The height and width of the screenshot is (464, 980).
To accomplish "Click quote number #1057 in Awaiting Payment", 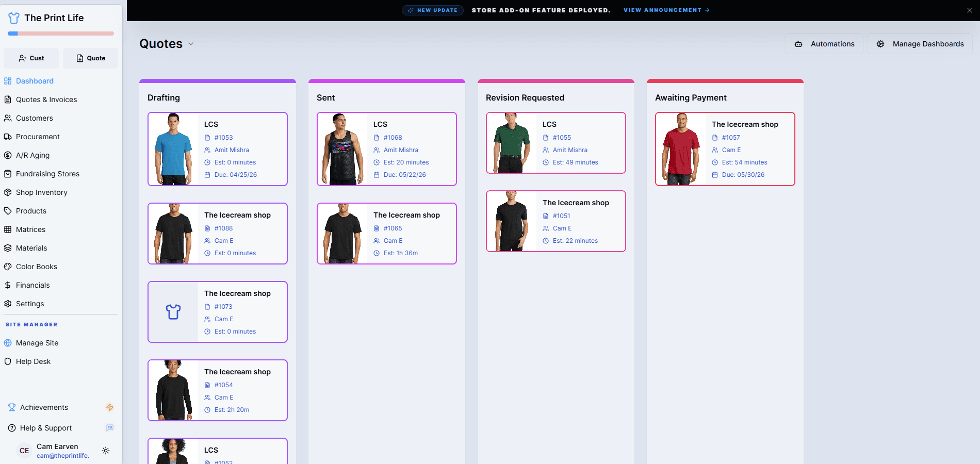I will [731, 138].
